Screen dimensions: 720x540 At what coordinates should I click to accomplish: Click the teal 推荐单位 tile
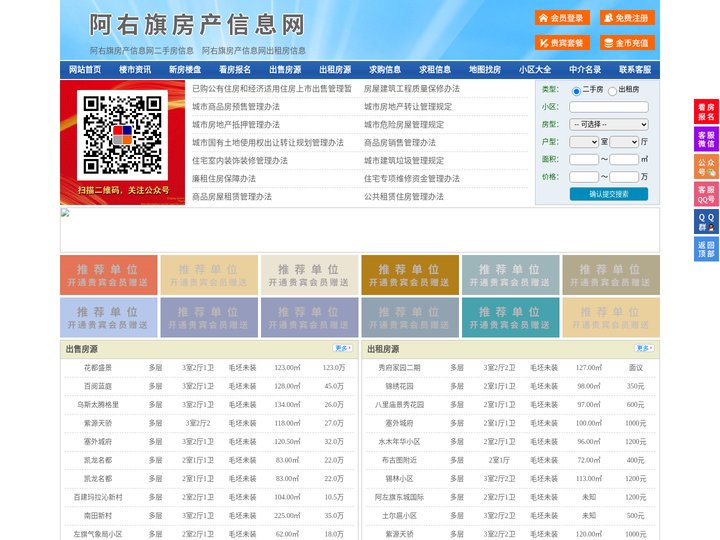[511, 318]
